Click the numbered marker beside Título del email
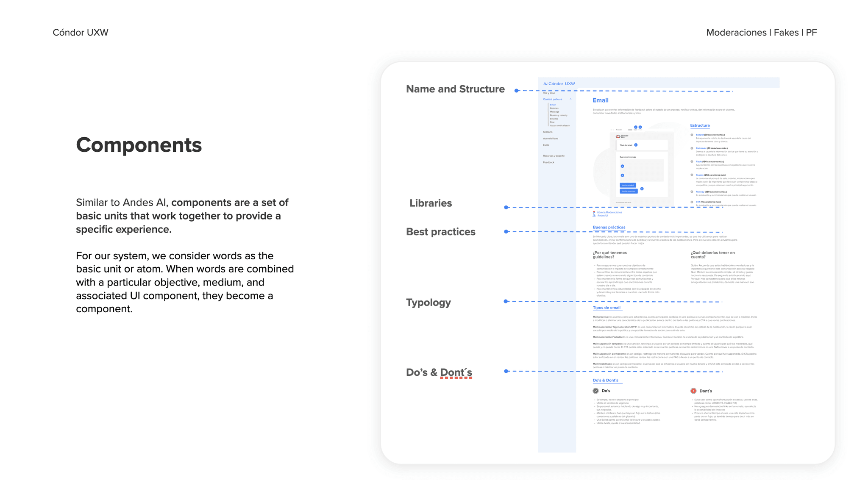This screenshot has width=868, height=486. [x=636, y=145]
